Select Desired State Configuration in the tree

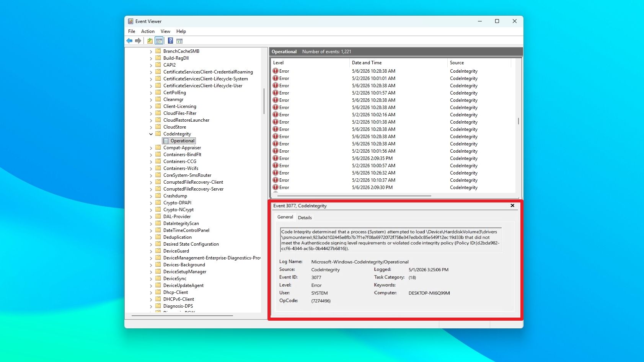point(191,244)
